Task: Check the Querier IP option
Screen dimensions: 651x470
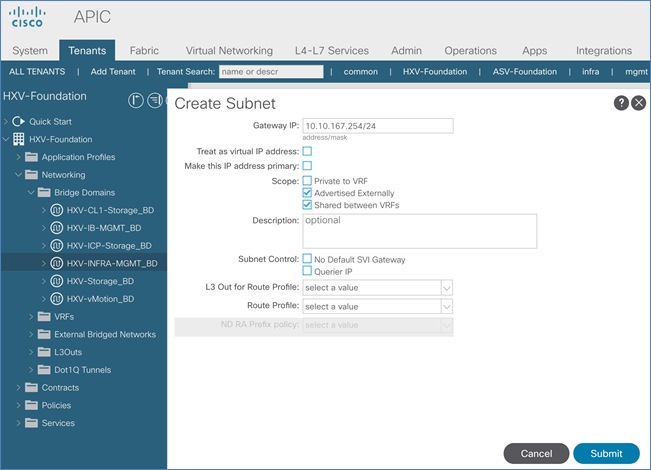Action: pyautogui.click(x=307, y=271)
